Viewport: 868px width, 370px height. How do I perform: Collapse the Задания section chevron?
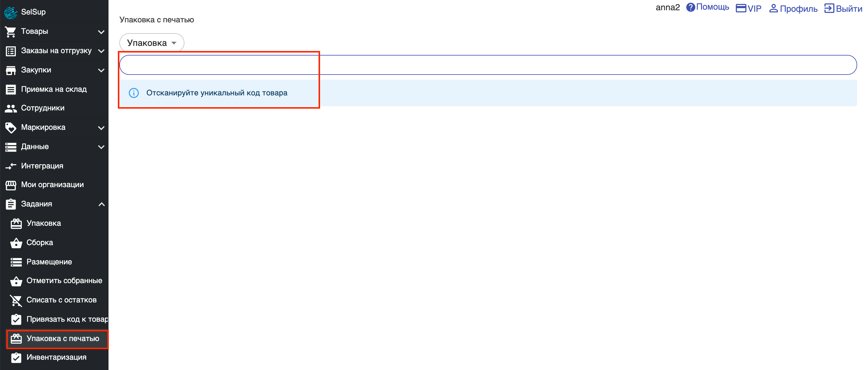tap(101, 204)
